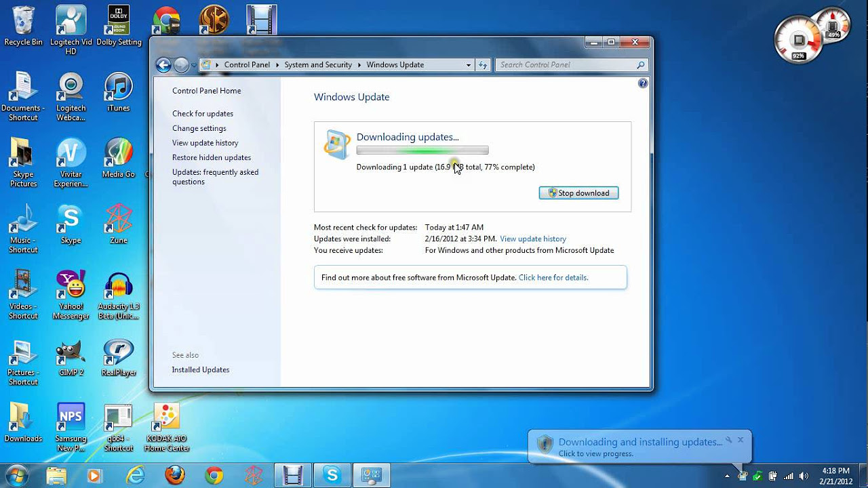The height and width of the screenshot is (488, 868).
Task: Select the Zune desktop icon
Action: tap(119, 224)
